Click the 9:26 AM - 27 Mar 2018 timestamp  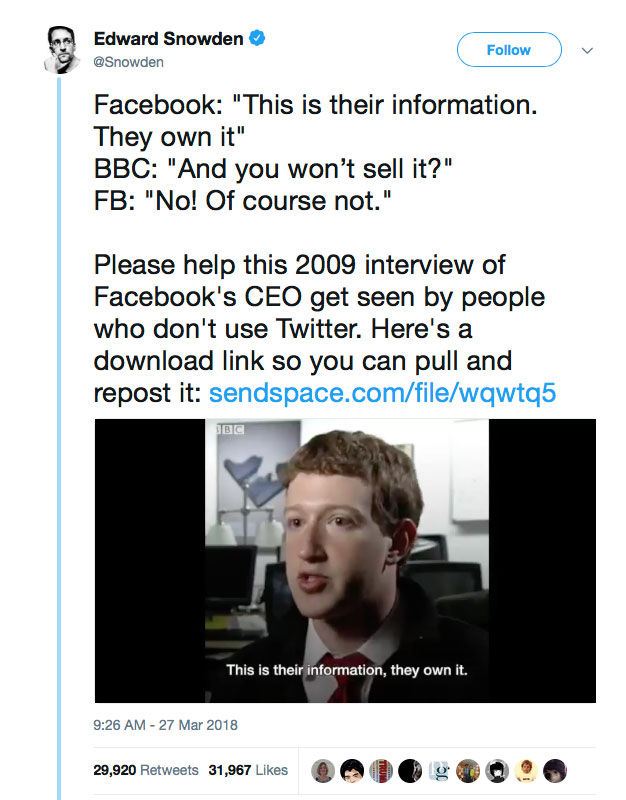click(x=166, y=724)
